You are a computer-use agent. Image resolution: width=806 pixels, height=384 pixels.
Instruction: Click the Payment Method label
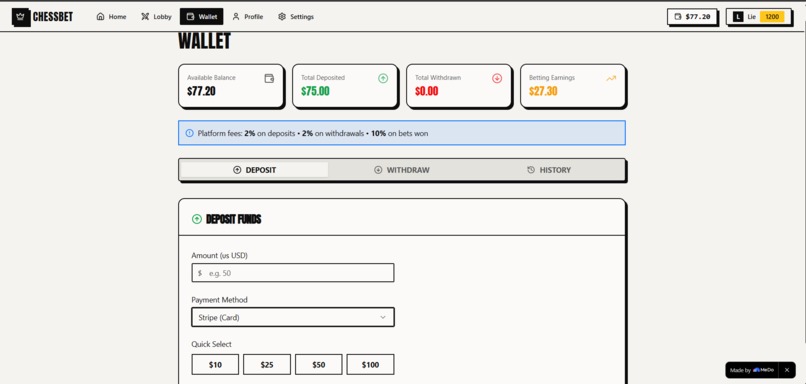pyautogui.click(x=219, y=300)
